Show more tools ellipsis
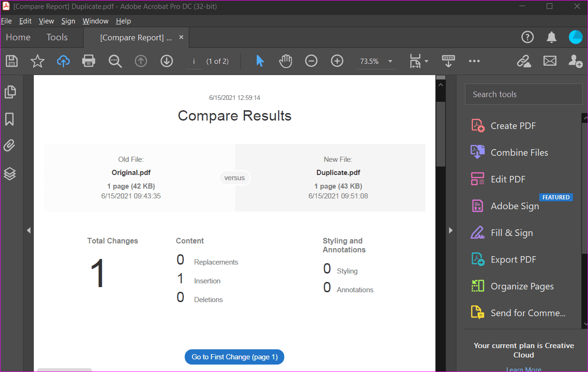The width and height of the screenshot is (588, 372). pyautogui.click(x=474, y=61)
